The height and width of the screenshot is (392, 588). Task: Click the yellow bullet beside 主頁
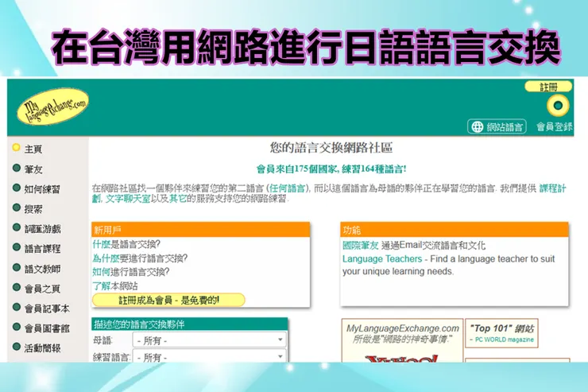coord(16,147)
